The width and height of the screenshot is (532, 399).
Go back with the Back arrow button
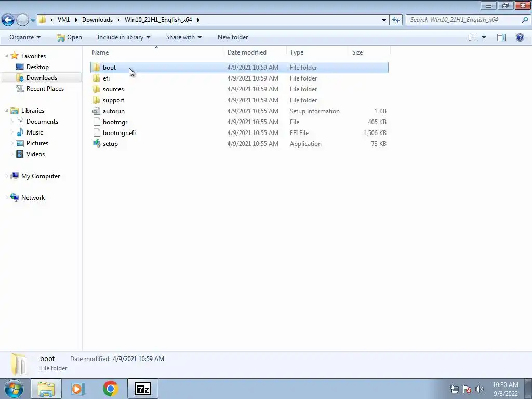tap(8, 20)
